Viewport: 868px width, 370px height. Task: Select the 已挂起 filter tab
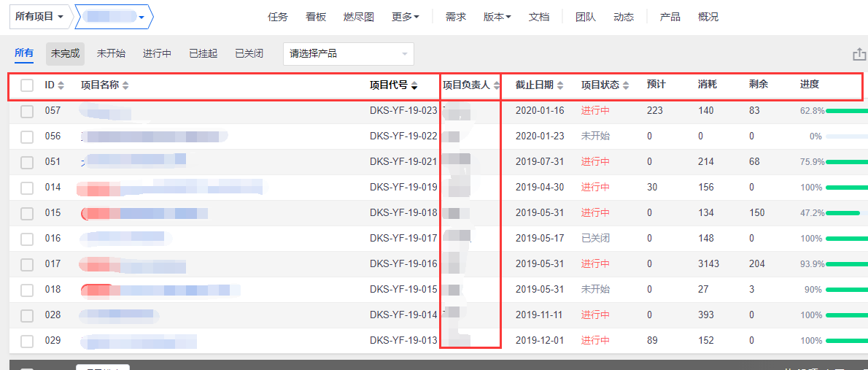[204, 54]
